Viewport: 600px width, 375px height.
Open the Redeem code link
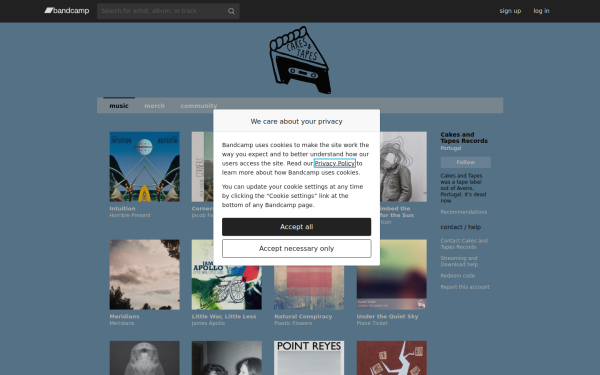(x=458, y=276)
